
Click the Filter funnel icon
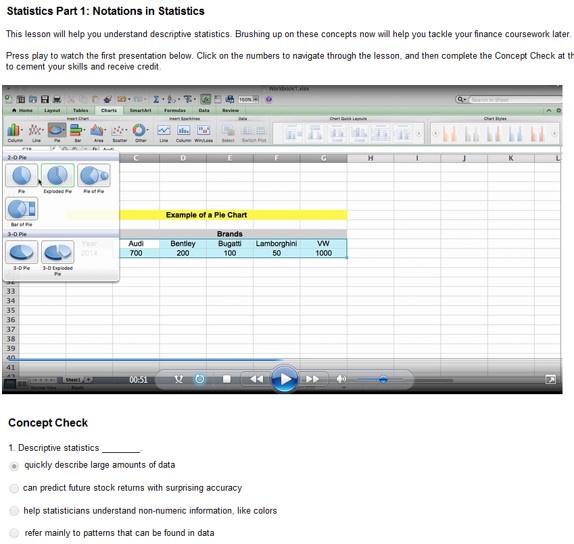coord(188,99)
